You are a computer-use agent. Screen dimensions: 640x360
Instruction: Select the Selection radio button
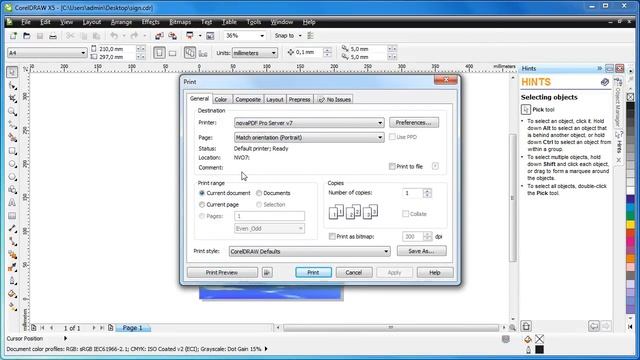tap(259, 204)
